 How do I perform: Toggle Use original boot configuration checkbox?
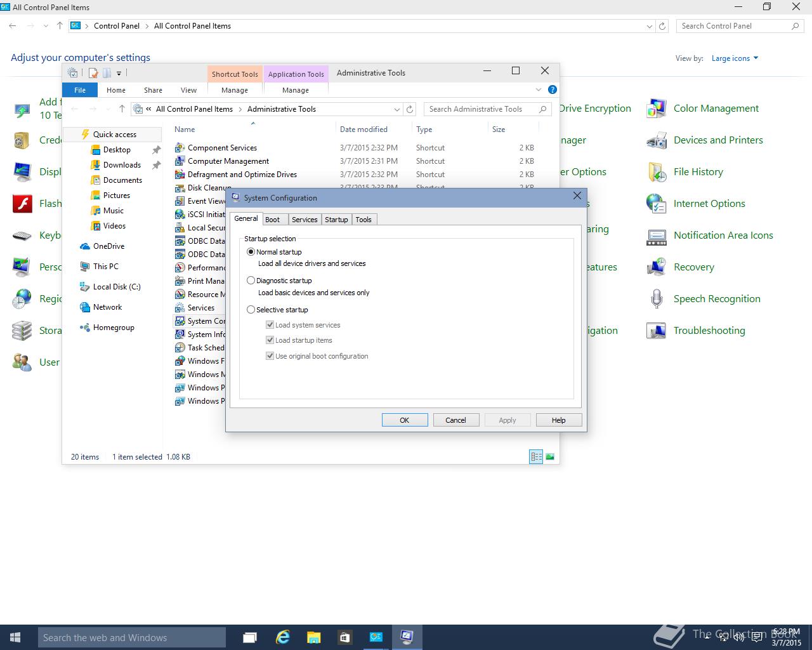pyautogui.click(x=270, y=356)
